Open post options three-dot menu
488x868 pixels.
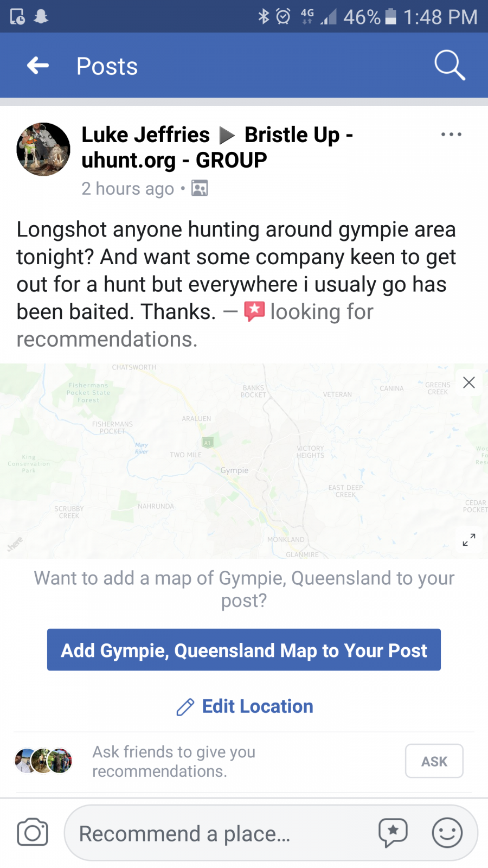(x=451, y=135)
